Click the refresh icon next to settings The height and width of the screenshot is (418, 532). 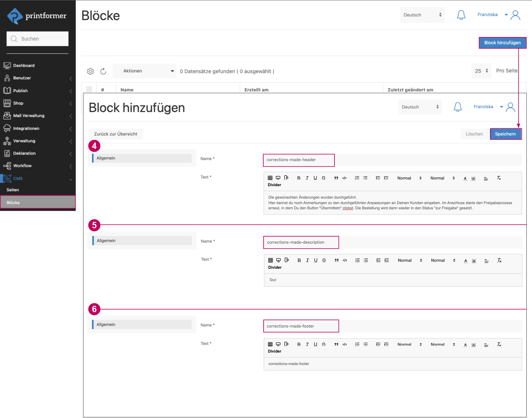[103, 71]
